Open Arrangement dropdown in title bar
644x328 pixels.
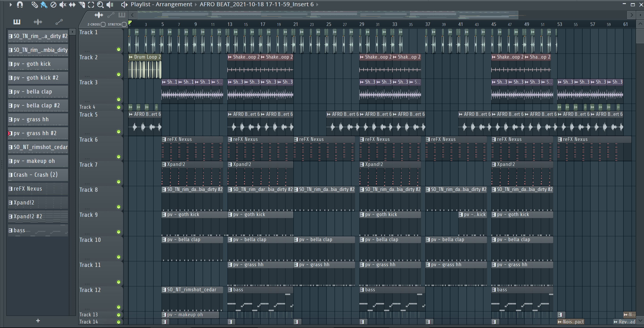174,4
